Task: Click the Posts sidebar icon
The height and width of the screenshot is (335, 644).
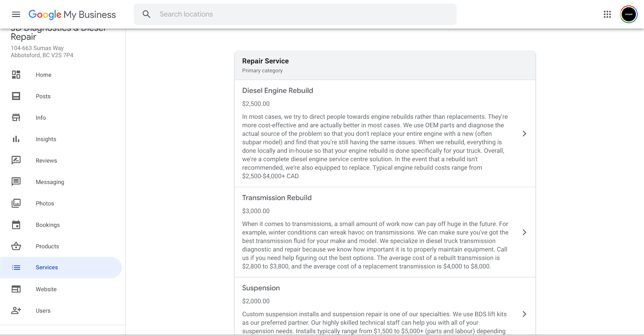Action: pyautogui.click(x=16, y=96)
